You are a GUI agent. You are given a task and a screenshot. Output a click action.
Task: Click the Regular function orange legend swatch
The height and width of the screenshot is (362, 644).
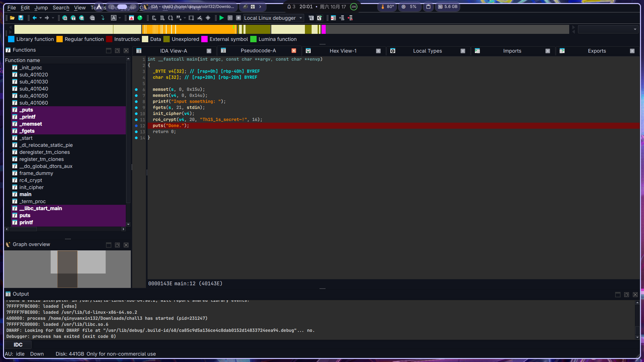coord(59,39)
